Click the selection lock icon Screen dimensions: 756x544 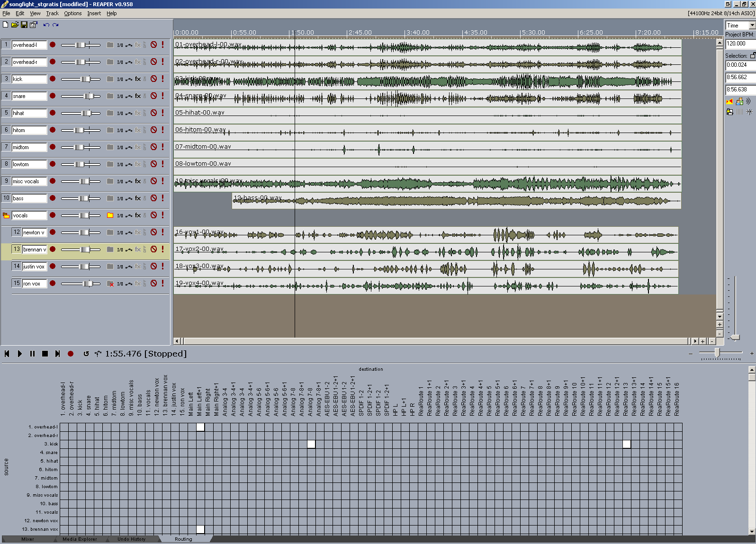coord(752,55)
